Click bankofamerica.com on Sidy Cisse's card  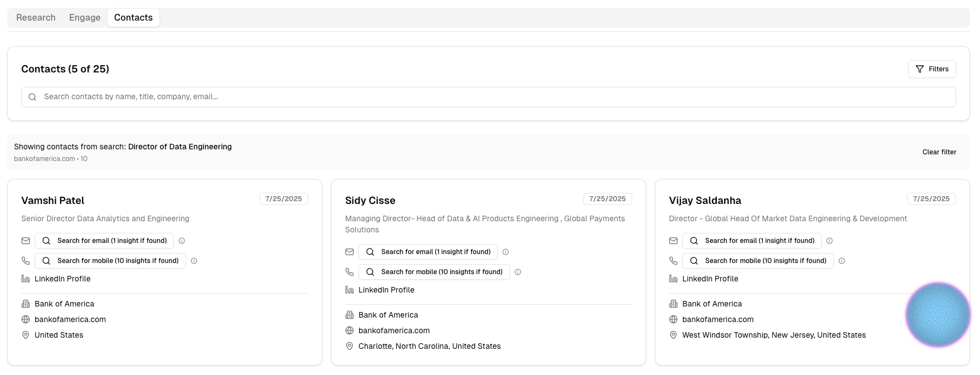394,330
